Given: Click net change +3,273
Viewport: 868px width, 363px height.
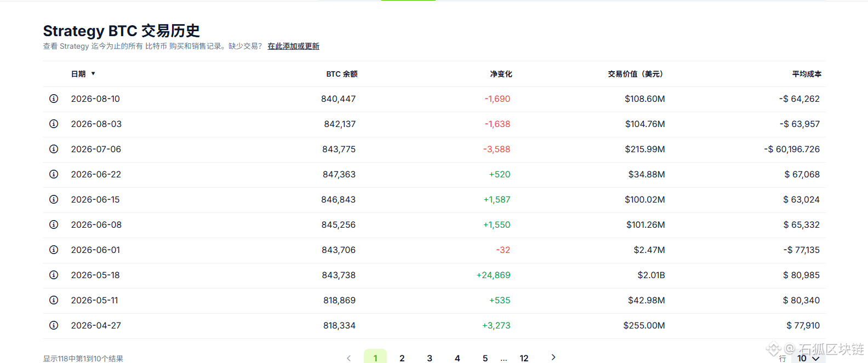Looking at the screenshot, I should pyautogui.click(x=496, y=326).
